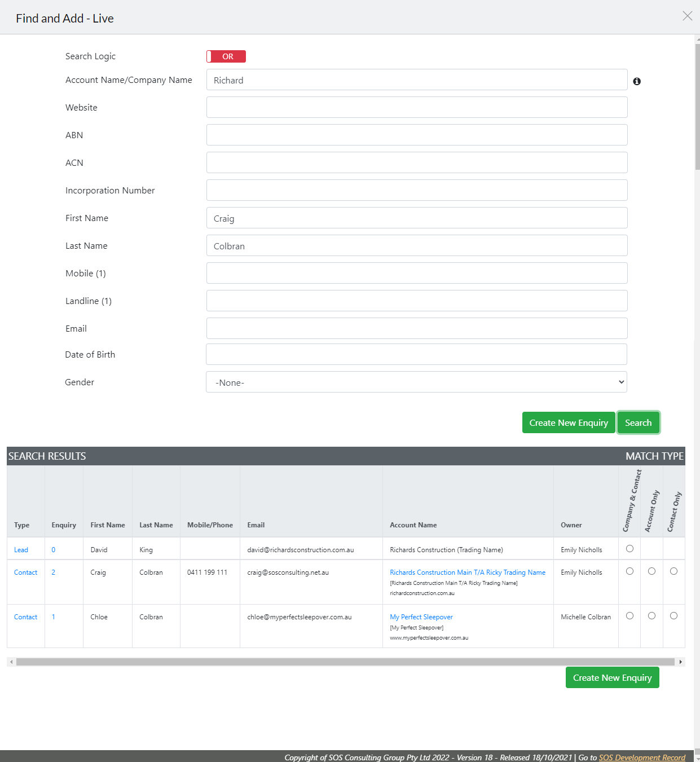Viewport: 700px width, 762px height.
Task: Click the ABN input field
Action: pyautogui.click(x=417, y=135)
